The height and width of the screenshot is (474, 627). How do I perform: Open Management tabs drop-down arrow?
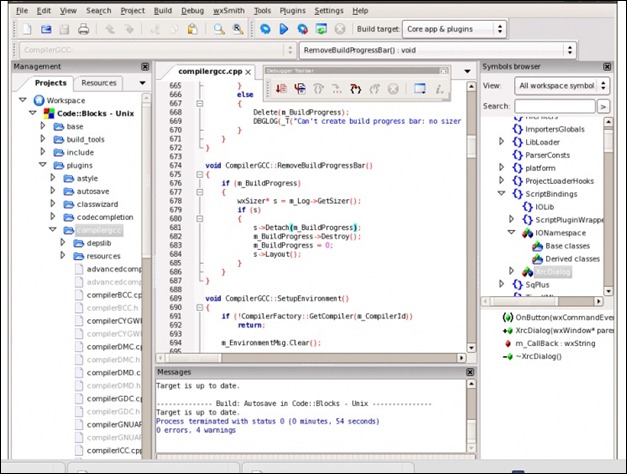point(142,83)
